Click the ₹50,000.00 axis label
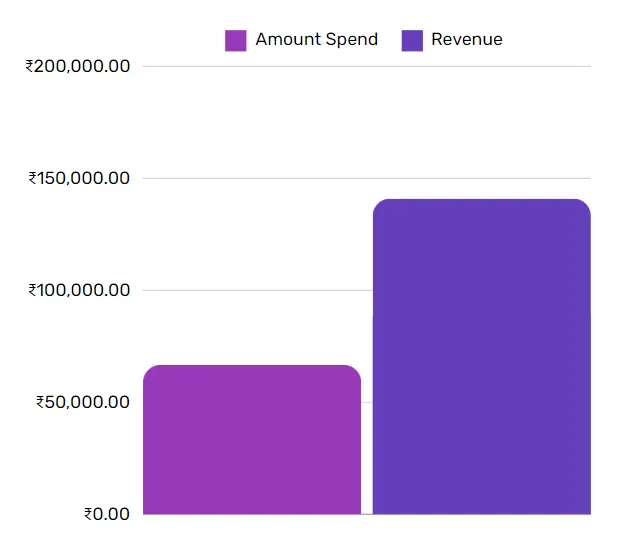 click(x=82, y=403)
